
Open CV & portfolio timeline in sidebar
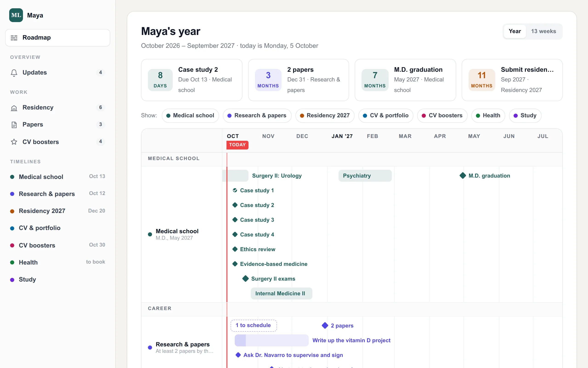click(x=58, y=228)
